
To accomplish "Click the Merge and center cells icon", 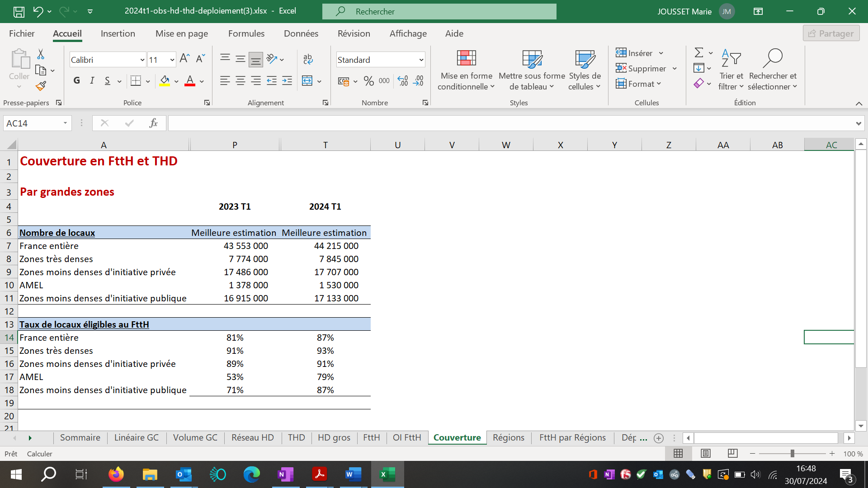I will (307, 81).
